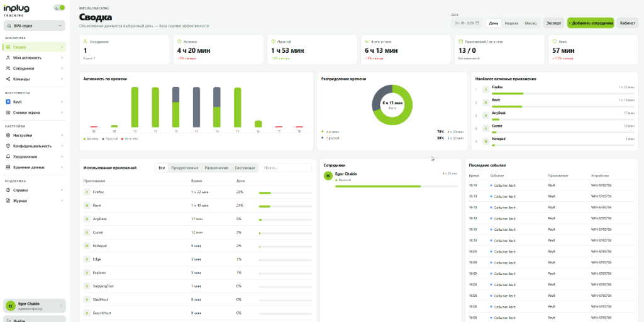The width and height of the screenshot is (644, 322).
Task: Click the Конфиденциальность shield icon
Action: click(8, 146)
